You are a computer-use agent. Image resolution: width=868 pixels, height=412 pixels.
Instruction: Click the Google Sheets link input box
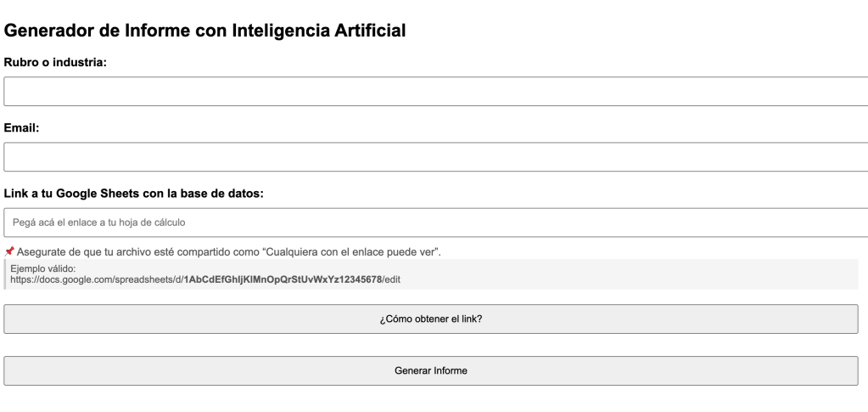(434, 223)
